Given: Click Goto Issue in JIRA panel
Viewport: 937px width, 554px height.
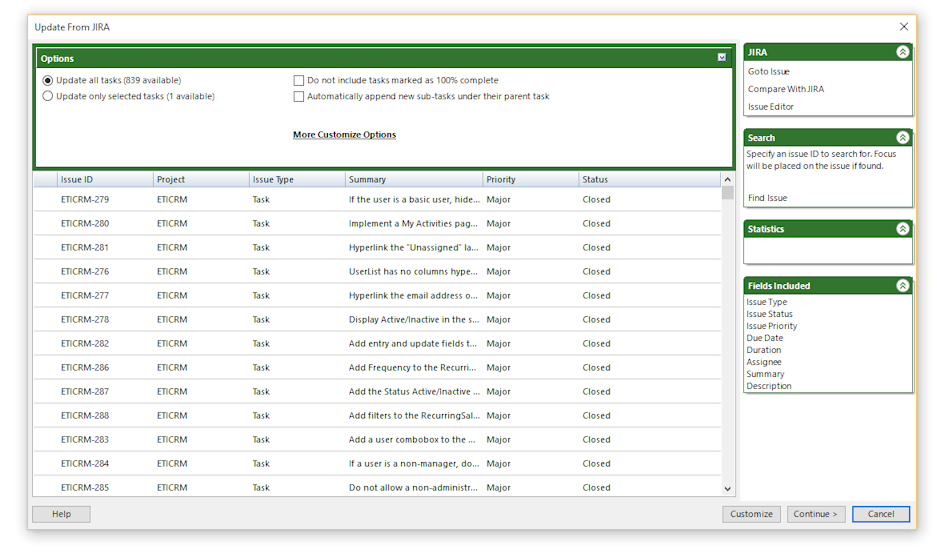Looking at the screenshot, I should pos(768,71).
